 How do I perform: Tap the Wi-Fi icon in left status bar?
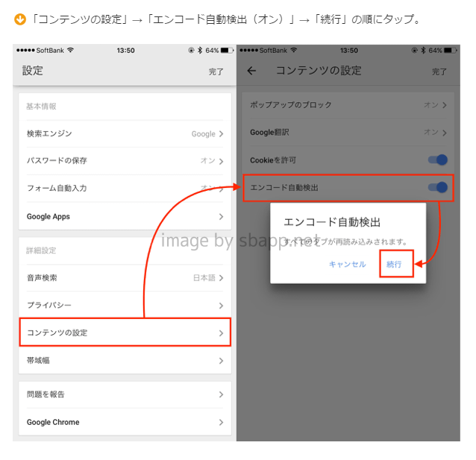(x=70, y=50)
